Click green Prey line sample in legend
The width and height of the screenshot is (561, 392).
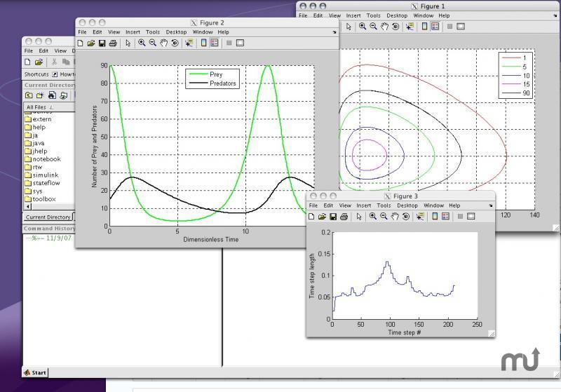click(x=198, y=74)
